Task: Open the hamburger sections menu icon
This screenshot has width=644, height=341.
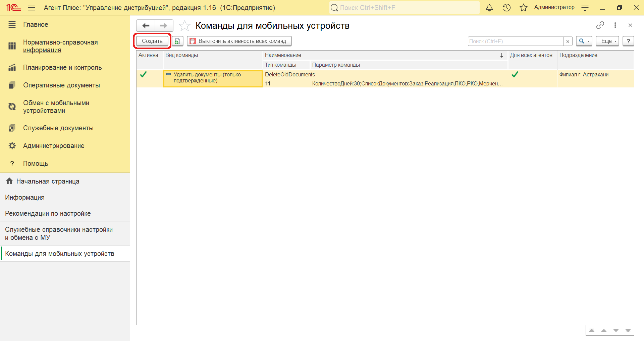Action: (x=32, y=8)
